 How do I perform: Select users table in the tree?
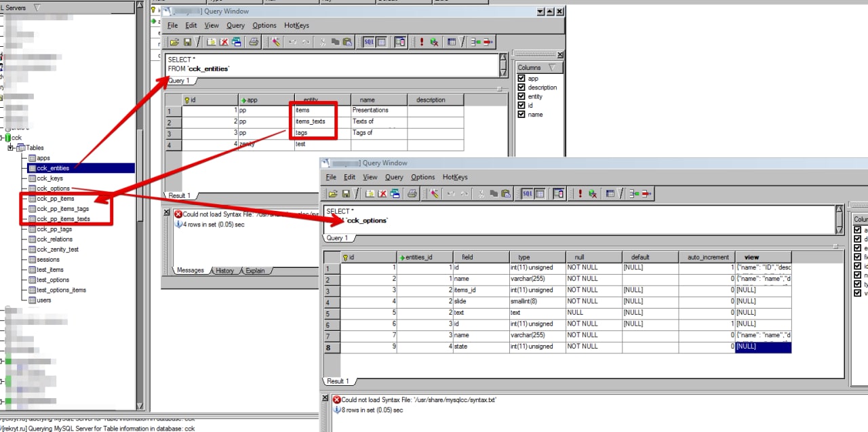[x=44, y=300]
